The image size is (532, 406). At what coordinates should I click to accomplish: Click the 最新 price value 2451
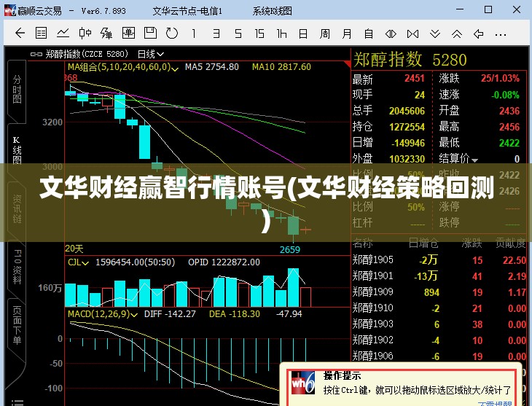pyautogui.click(x=414, y=79)
